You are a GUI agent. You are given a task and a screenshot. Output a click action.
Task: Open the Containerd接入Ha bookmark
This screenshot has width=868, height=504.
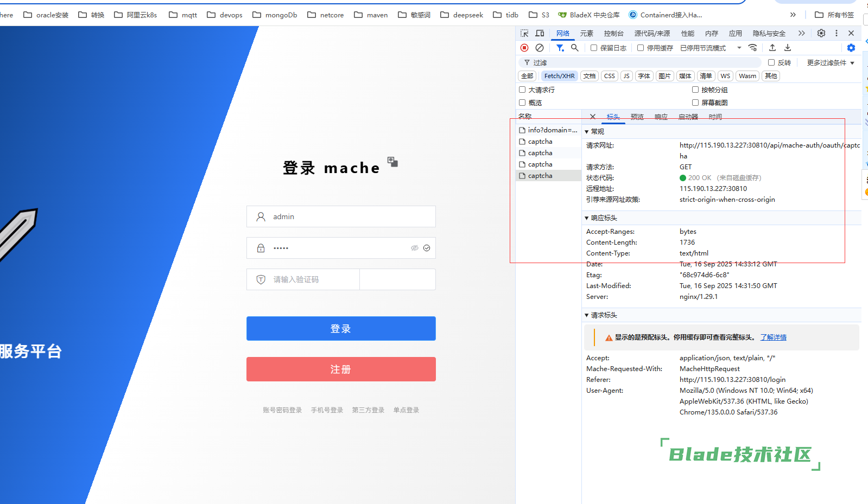pos(666,15)
